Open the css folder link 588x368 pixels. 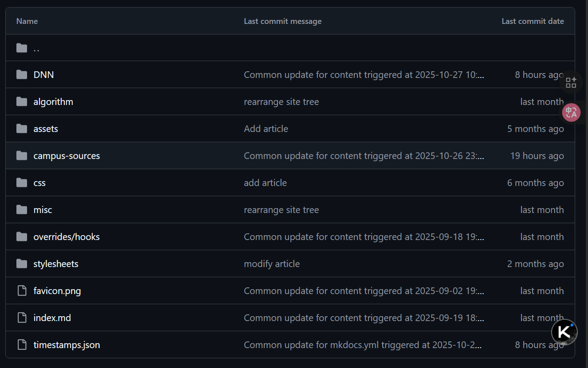(39, 183)
